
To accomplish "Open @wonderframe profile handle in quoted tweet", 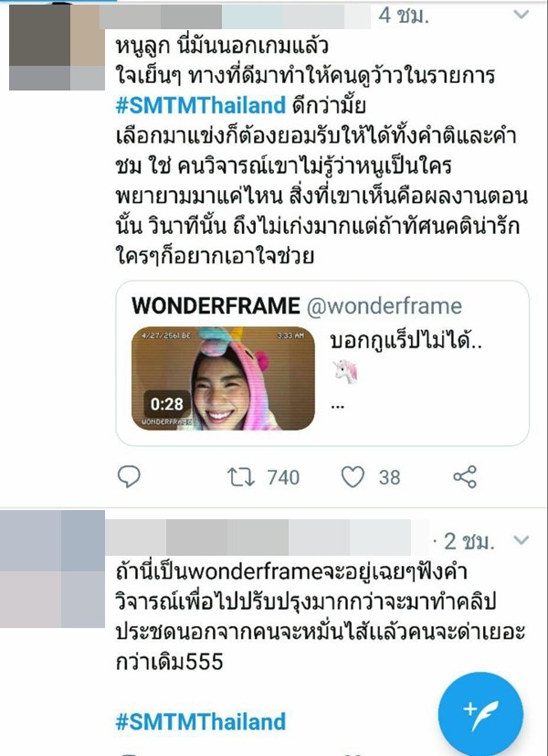I will [x=385, y=305].
